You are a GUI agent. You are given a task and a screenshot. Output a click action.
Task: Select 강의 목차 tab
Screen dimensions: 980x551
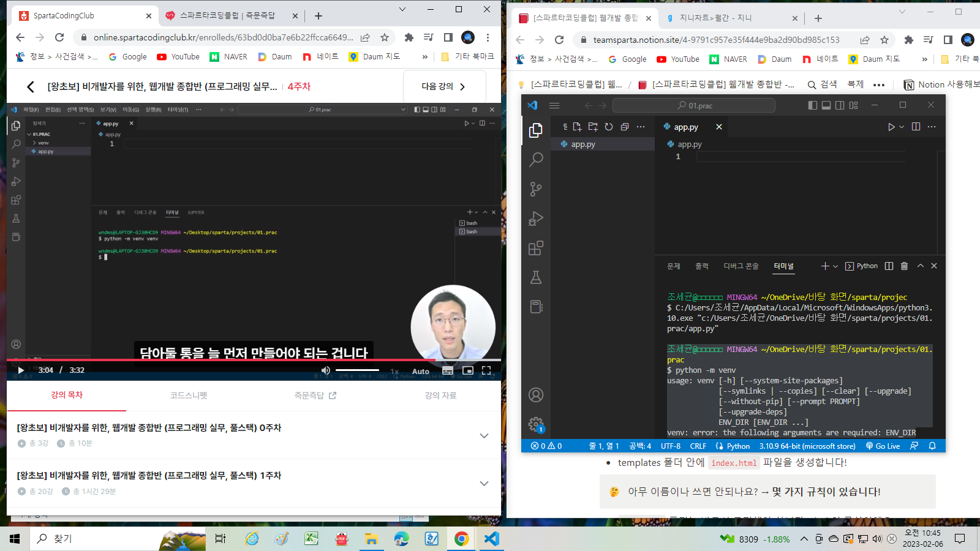[67, 395]
